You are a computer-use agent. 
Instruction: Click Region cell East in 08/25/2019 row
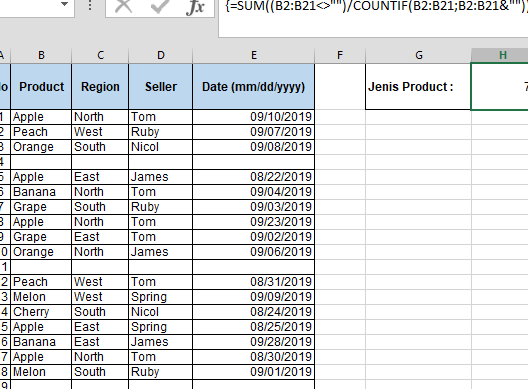(x=100, y=327)
